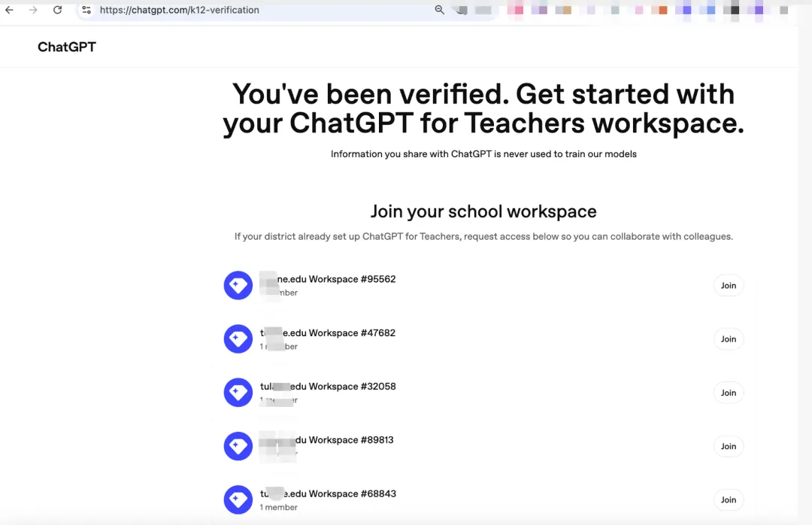Viewport: 812px width, 525px height.
Task: Select the 'Workspace #47682' name text
Action: coord(352,333)
